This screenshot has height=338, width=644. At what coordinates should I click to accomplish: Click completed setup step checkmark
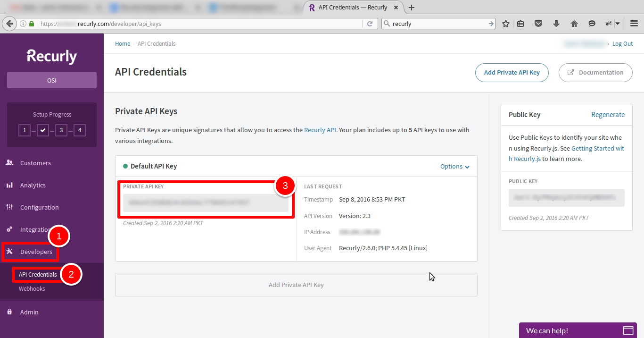[x=43, y=130]
